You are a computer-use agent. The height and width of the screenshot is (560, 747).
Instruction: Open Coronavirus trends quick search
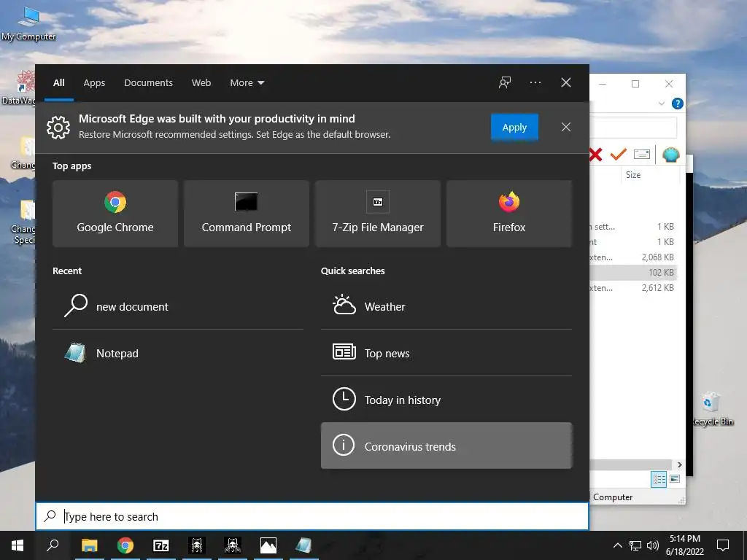click(x=446, y=446)
